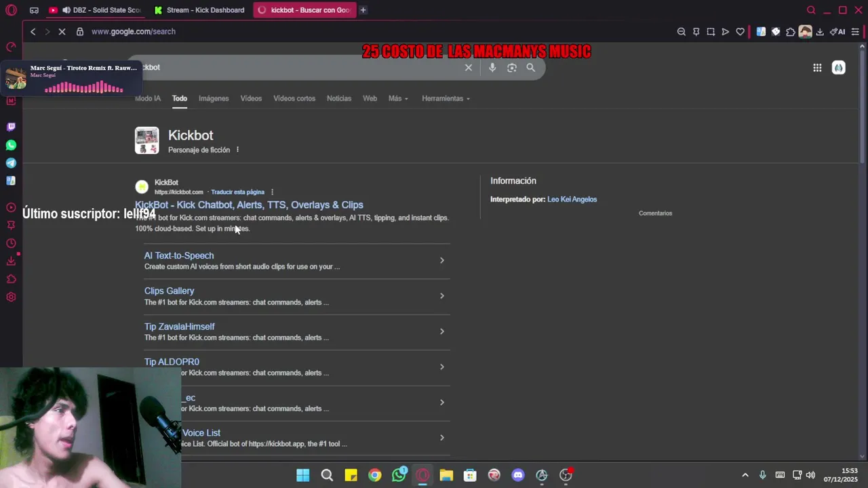The image size is (868, 488).
Task: Open the zoom-out magnifier in address bar
Action: [x=682, y=31]
